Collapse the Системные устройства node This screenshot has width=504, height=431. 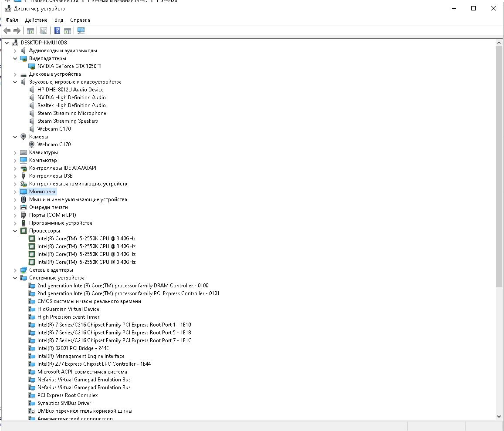click(15, 278)
